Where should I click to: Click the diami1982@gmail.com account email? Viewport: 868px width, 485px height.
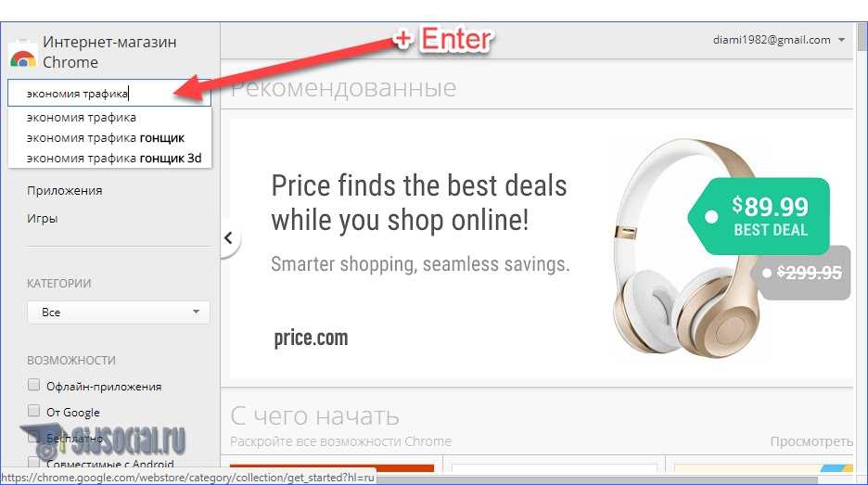(772, 40)
